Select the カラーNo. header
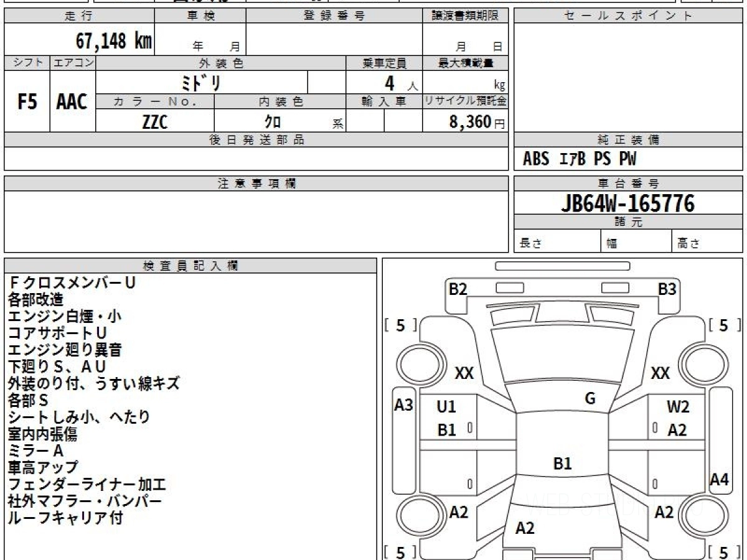747x560 pixels. (155, 101)
